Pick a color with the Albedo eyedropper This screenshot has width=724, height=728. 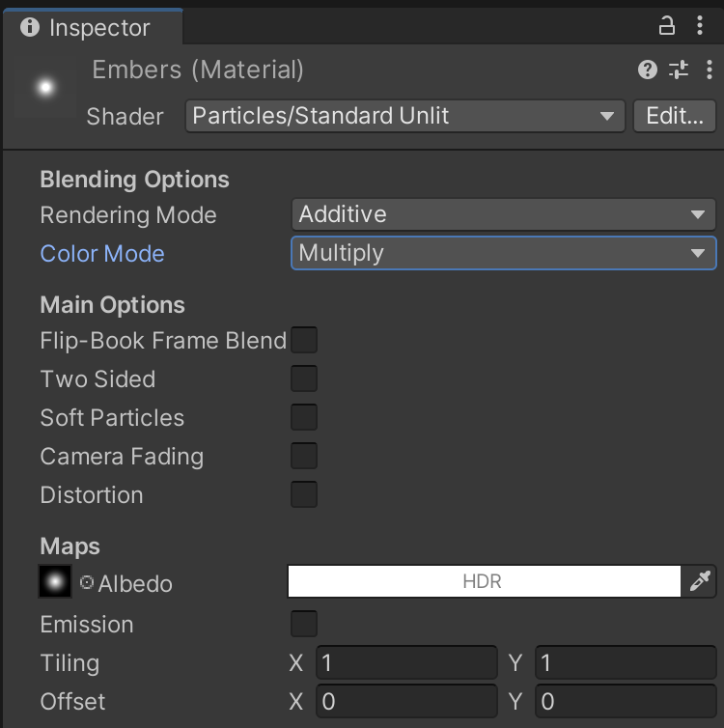click(700, 581)
